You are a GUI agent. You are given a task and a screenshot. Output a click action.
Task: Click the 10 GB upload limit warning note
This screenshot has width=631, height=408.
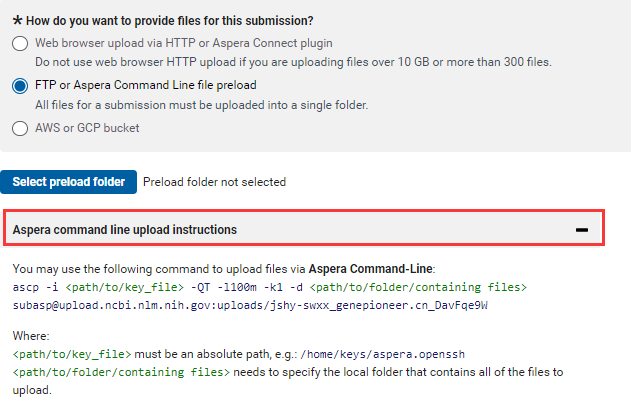293,62
